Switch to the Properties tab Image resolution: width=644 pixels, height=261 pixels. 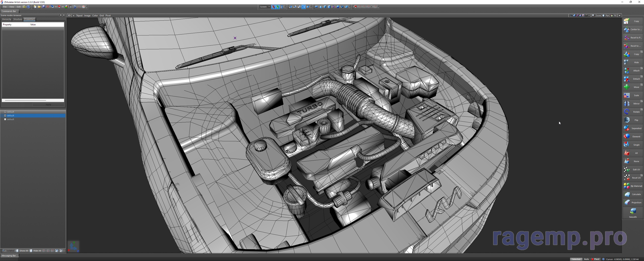[x=29, y=19]
